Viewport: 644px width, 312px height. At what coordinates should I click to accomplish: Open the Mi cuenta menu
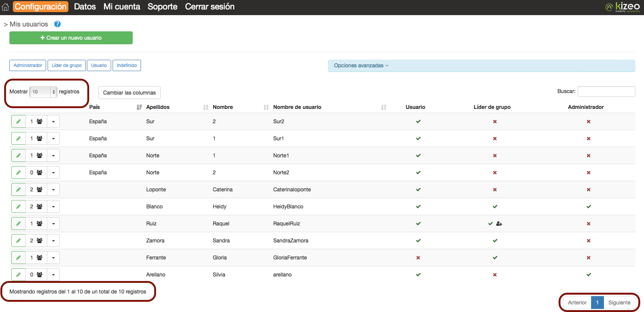coord(122,6)
